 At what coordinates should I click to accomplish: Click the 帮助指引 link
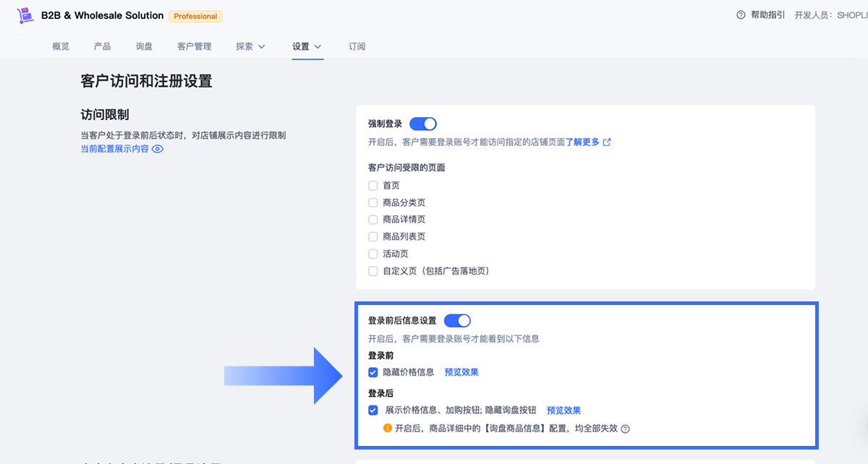point(768,15)
